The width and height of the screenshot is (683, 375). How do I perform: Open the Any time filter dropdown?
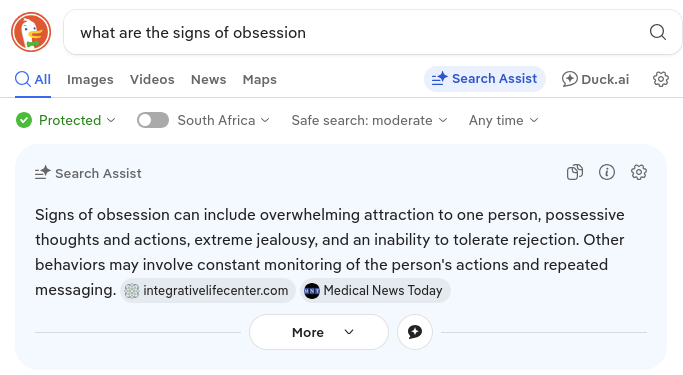504,120
